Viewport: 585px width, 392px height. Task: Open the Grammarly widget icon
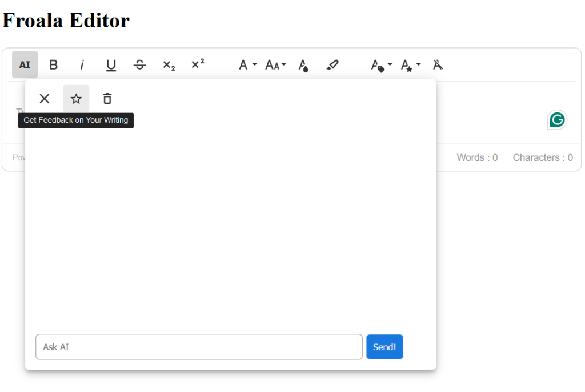click(x=557, y=120)
